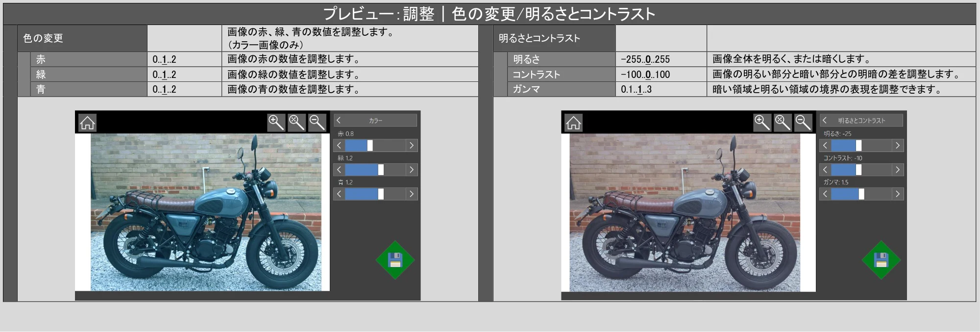Click zoom-in magnifier in the color preview
This screenshot has height=332, width=980.
click(276, 123)
